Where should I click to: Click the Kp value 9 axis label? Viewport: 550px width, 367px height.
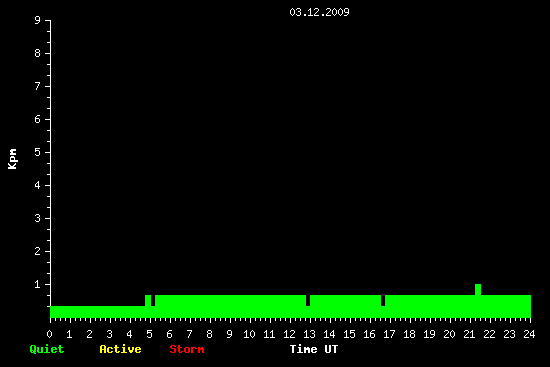point(38,20)
